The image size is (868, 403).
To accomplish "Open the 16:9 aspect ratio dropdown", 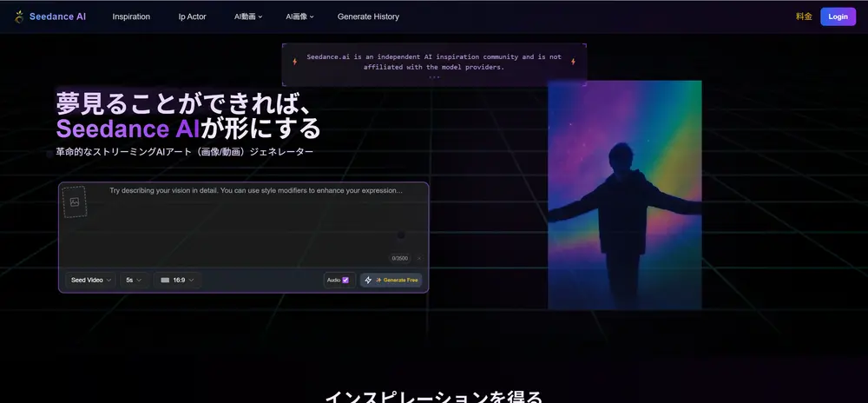I will 177,281.
